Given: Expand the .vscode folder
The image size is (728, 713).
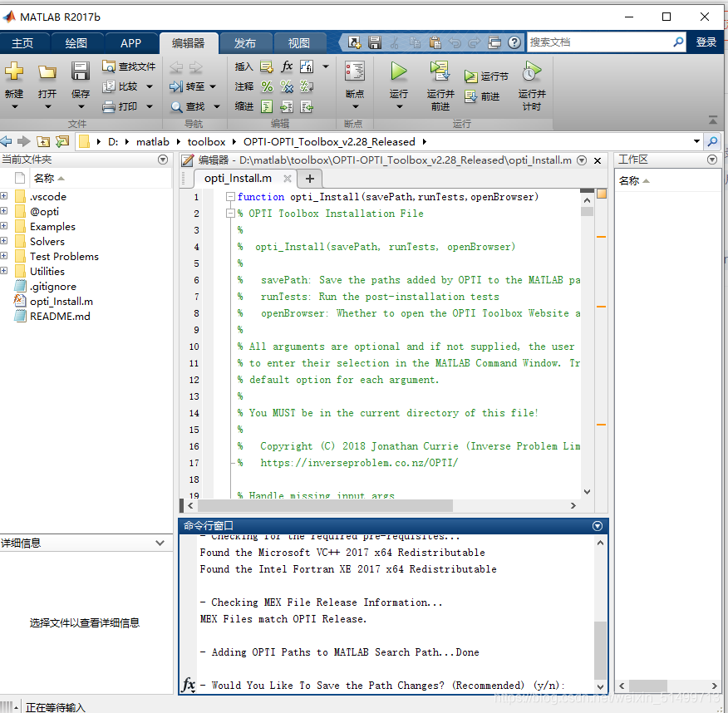Looking at the screenshot, I should 3,196.
